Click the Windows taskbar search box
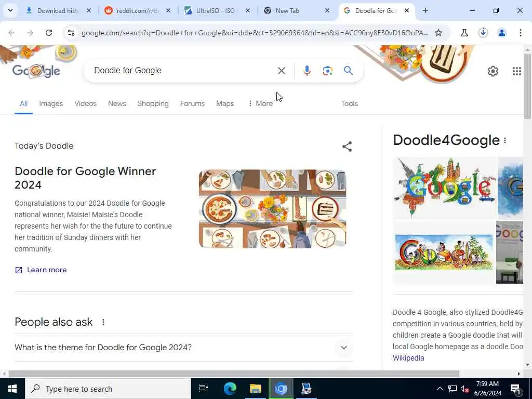 pyautogui.click(x=108, y=389)
